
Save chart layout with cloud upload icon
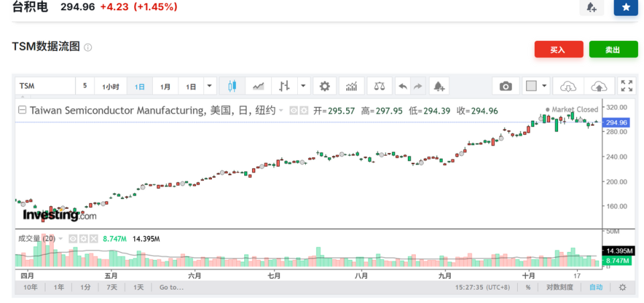599,87
